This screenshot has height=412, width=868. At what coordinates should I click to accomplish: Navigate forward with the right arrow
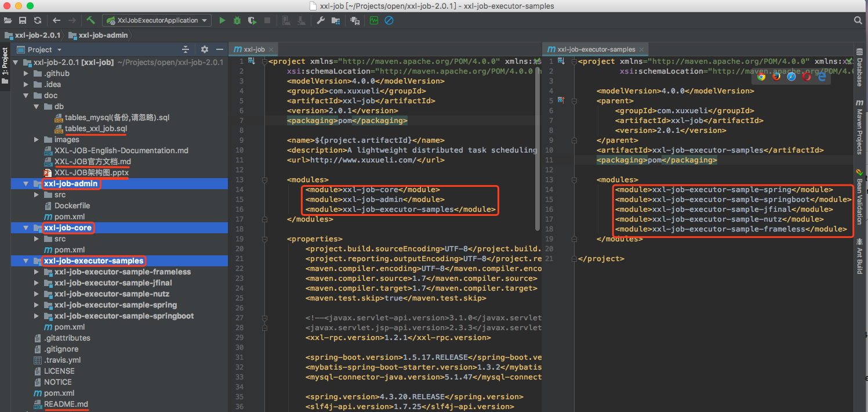point(72,20)
